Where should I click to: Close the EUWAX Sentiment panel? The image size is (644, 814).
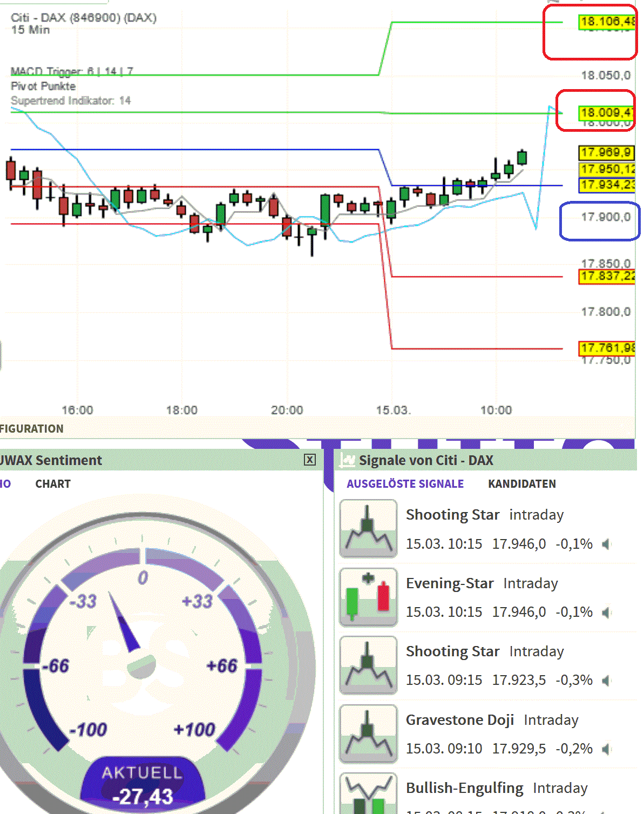pyautogui.click(x=310, y=460)
